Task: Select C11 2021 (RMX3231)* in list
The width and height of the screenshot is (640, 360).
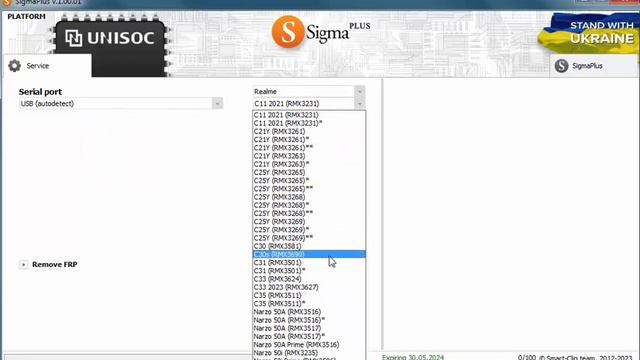Action: point(309,123)
